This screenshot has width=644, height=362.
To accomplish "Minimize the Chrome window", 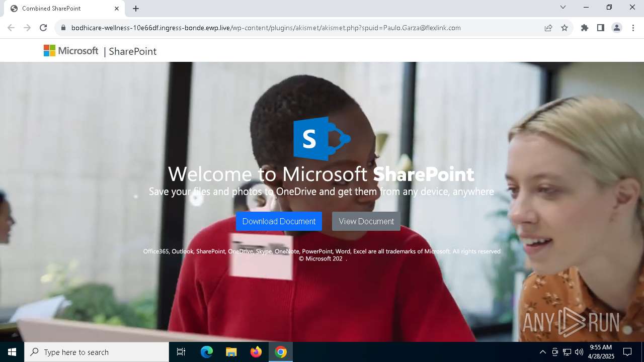I will 586,8.
